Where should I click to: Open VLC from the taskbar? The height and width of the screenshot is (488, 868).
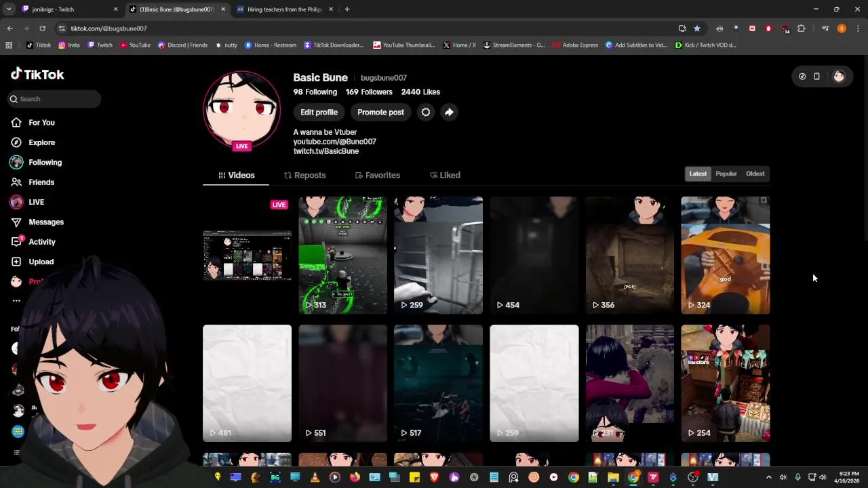click(315, 477)
